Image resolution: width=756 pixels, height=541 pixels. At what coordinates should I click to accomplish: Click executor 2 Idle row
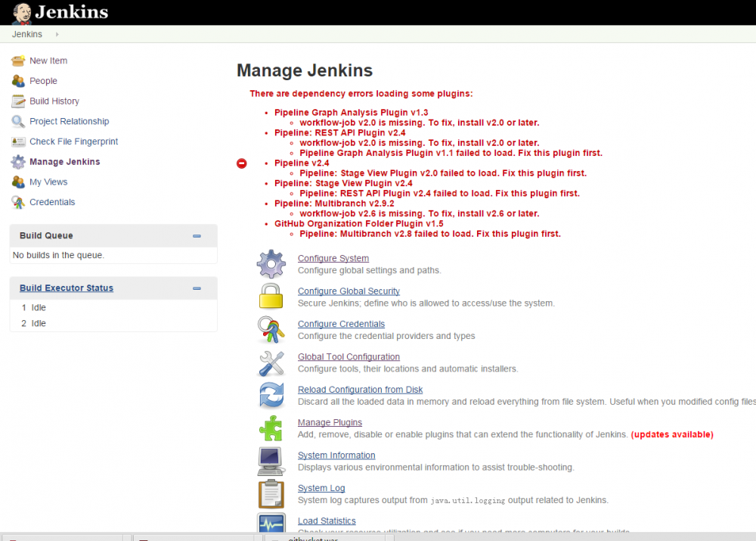[x=114, y=324]
